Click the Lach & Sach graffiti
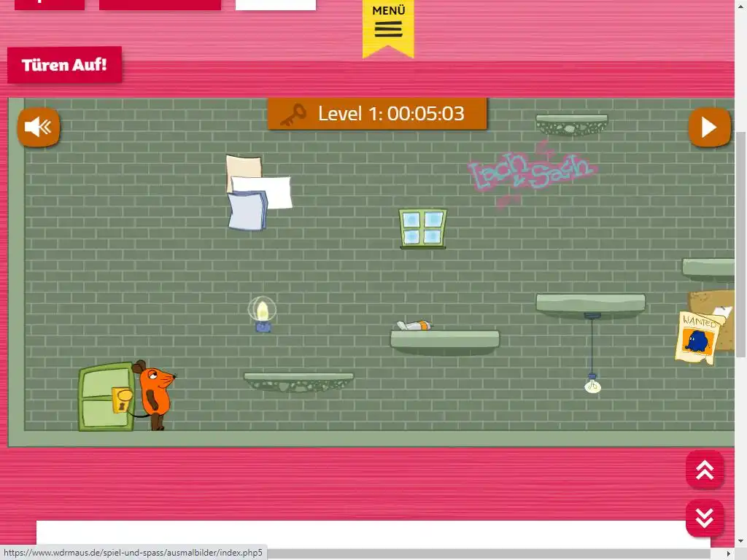 pos(532,172)
